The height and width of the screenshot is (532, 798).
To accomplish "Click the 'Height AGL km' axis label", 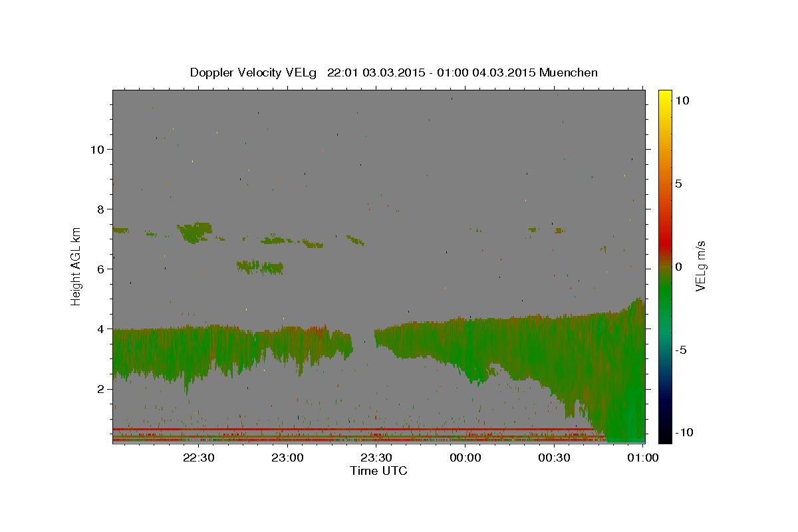I will click(76, 266).
